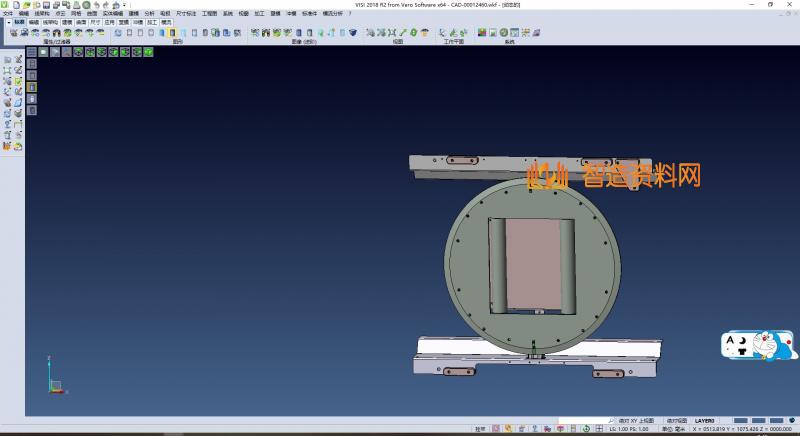Image resolution: width=800 pixels, height=436 pixels.
Task: Click the Open folder icon in quick access toolbar
Action: (26, 4)
